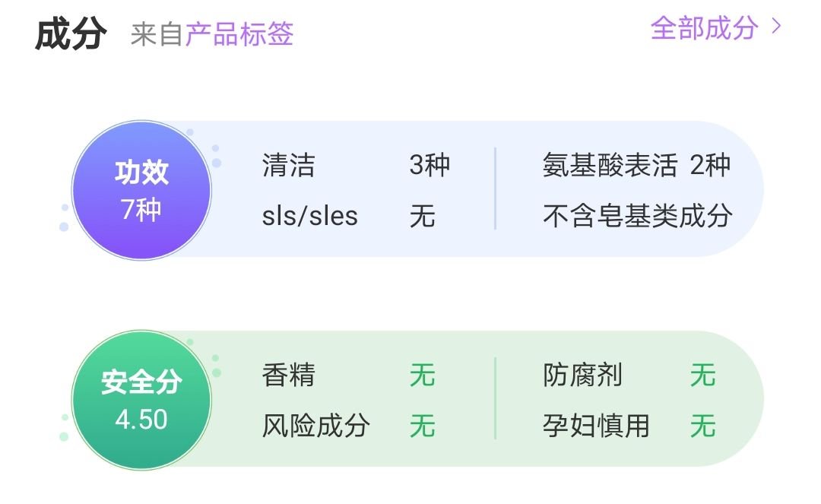Tap the 氨基酸表活 2种 entry
This screenshot has width=821, height=504.
(636, 166)
